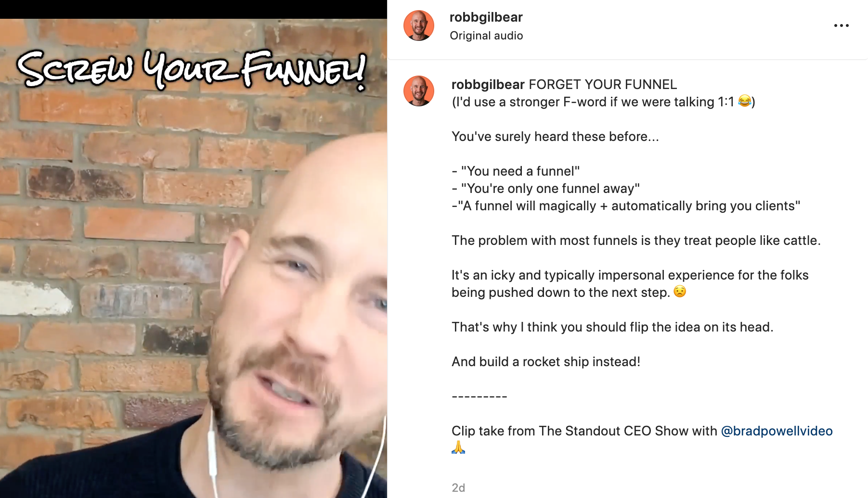This screenshot has height=498, width=868.
Task: Click the worried face emoji after next step
Action: click(x=679, y=292)
